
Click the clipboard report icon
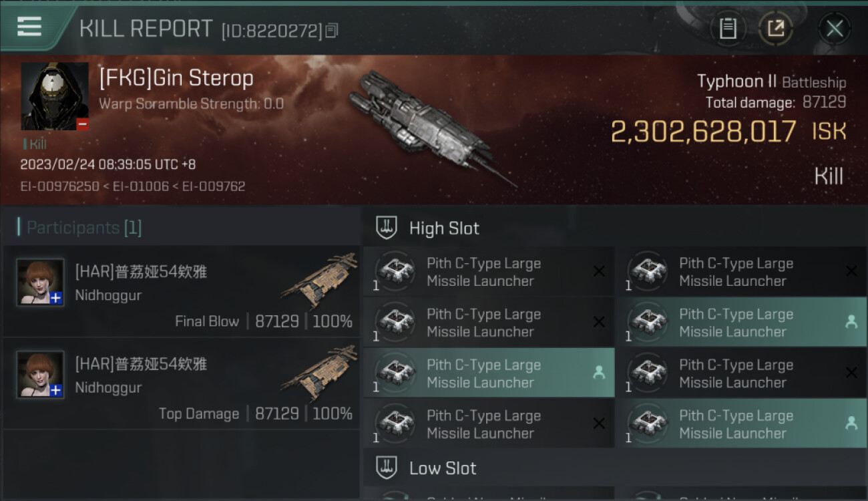728,29
